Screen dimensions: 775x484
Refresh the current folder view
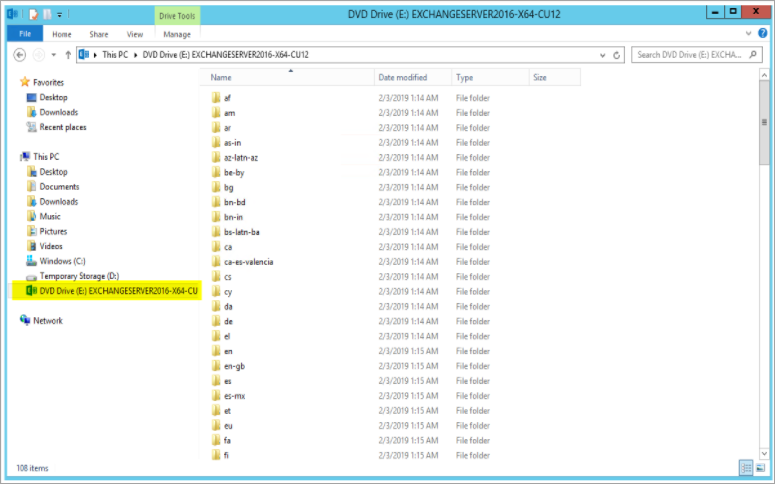pos(618,54)
